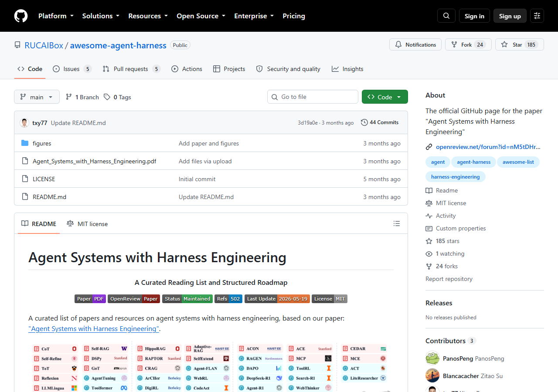View the 1 watching link

(x=445, y=253)
